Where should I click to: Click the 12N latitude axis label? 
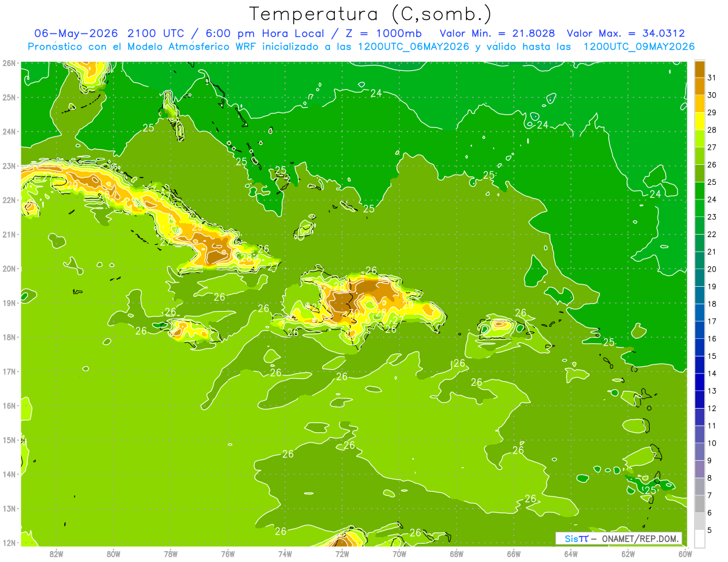point(9,543)
